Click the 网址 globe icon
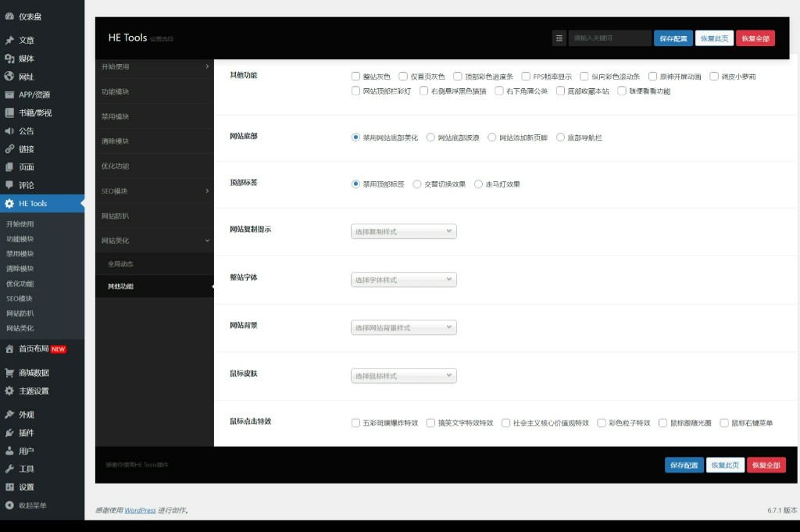 tap(9, 77)
